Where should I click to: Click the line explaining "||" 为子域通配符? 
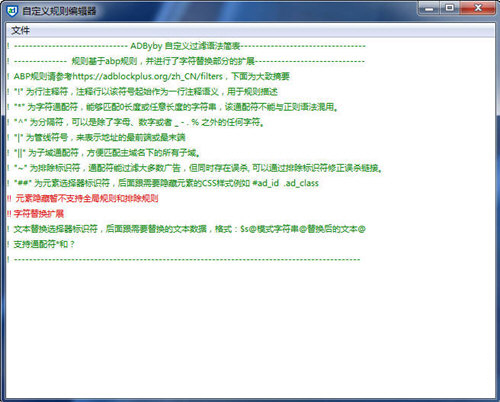tap(104, 153)
